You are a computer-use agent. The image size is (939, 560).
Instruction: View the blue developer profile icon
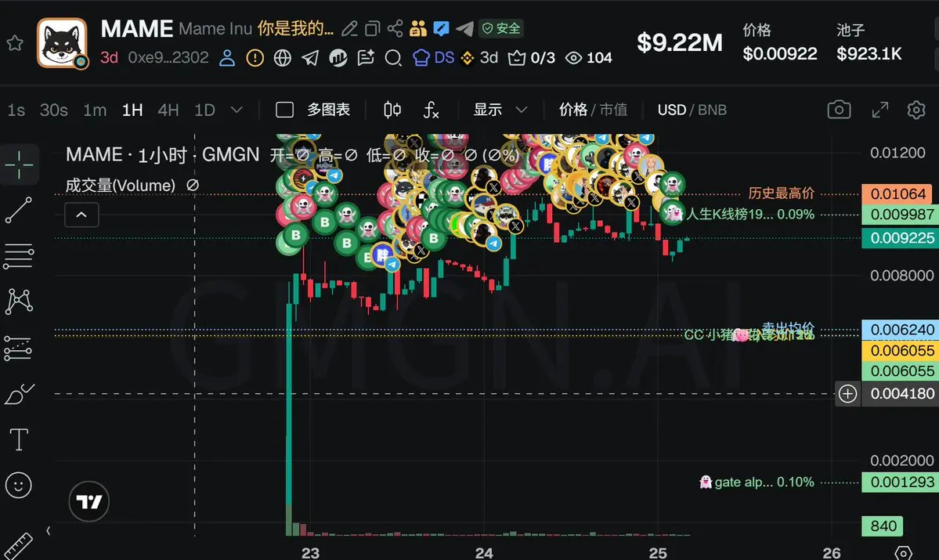tap(227, 57)
